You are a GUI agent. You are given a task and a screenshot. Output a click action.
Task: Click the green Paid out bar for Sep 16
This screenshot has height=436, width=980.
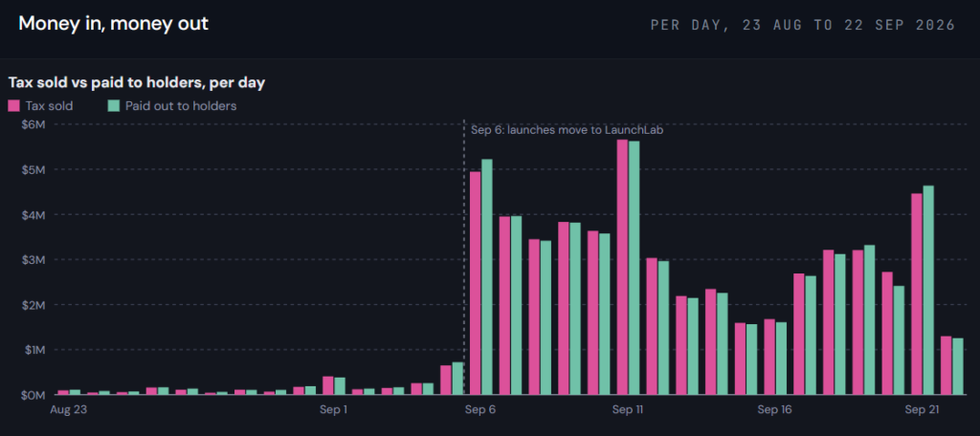click(x=781, y=359)
